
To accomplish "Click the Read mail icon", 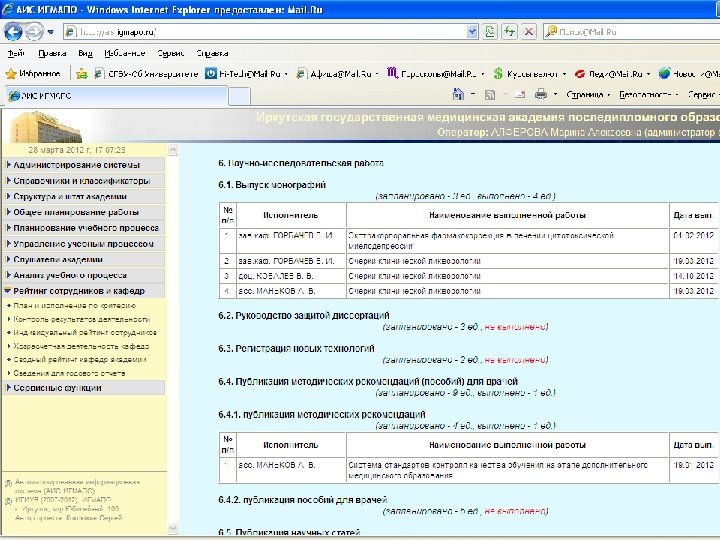I will (520, 95).
